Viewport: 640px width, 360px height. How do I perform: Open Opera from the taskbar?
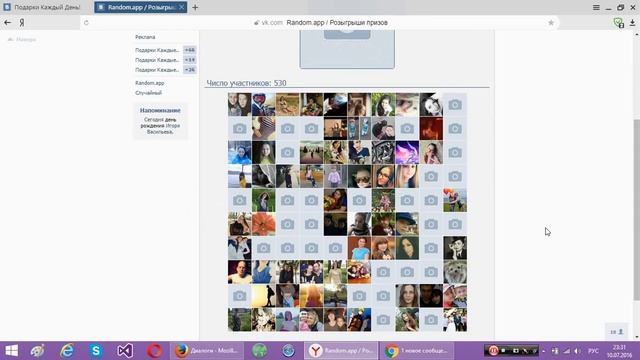[x=154, y=351]
